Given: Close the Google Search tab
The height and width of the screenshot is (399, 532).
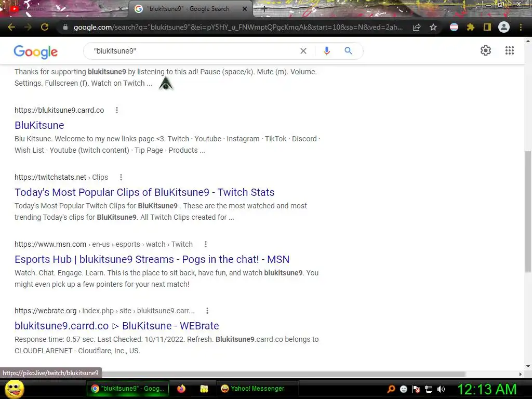Looking at the screenshot, I should tap(245, 9).
